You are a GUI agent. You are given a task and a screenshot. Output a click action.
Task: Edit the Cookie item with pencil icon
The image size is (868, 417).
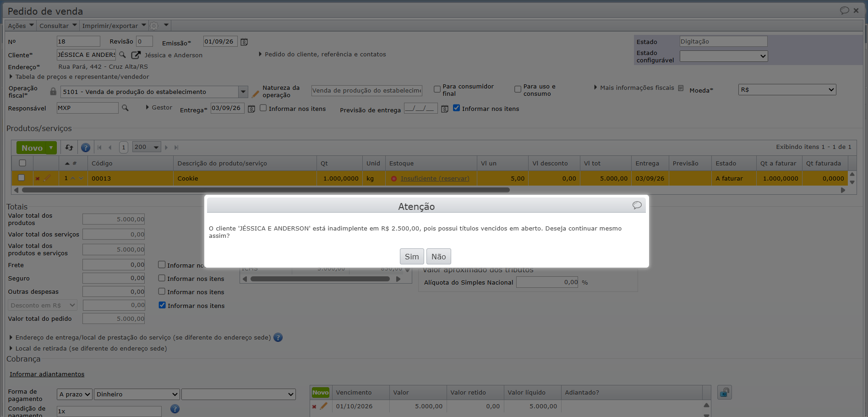(x=47, y=178)
